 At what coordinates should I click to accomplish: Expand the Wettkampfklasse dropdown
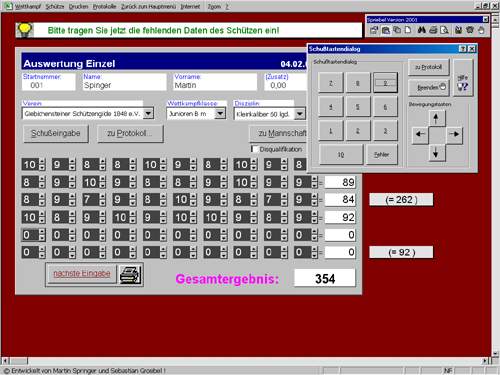[220, 114]
